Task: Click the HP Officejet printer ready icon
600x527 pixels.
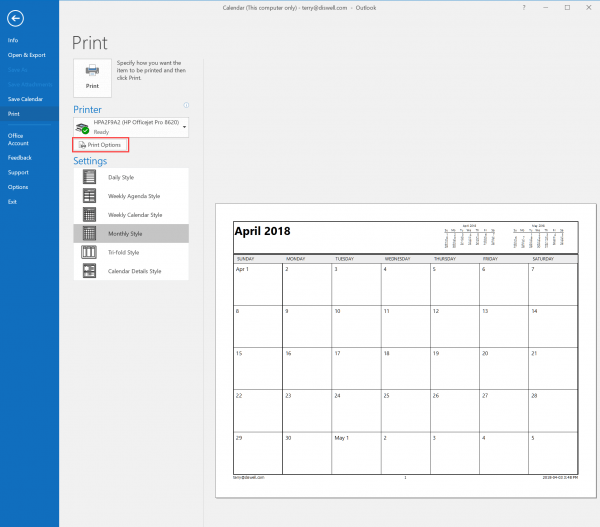Action: click(x=82, y=128)
